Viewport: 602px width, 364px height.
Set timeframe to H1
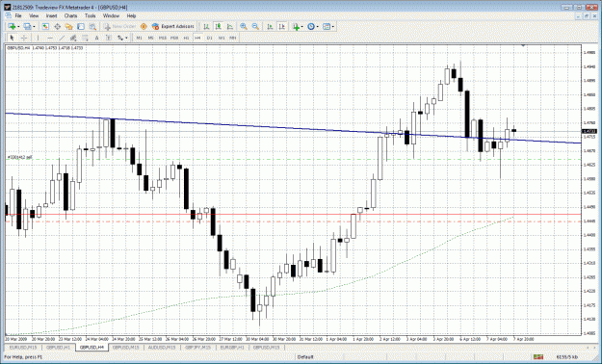tap(186, 38)
